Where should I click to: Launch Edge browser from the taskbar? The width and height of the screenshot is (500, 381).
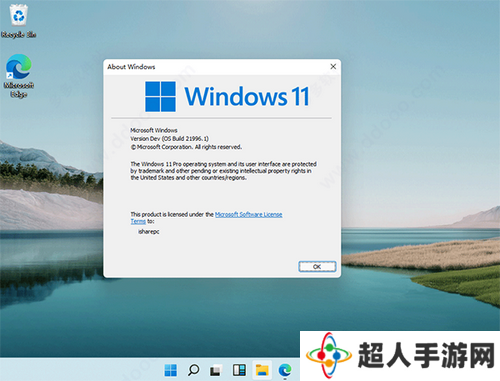(285, 370)
